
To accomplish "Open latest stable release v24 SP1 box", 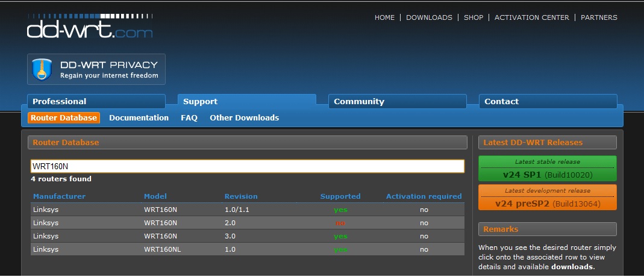I will coord(548,168).
